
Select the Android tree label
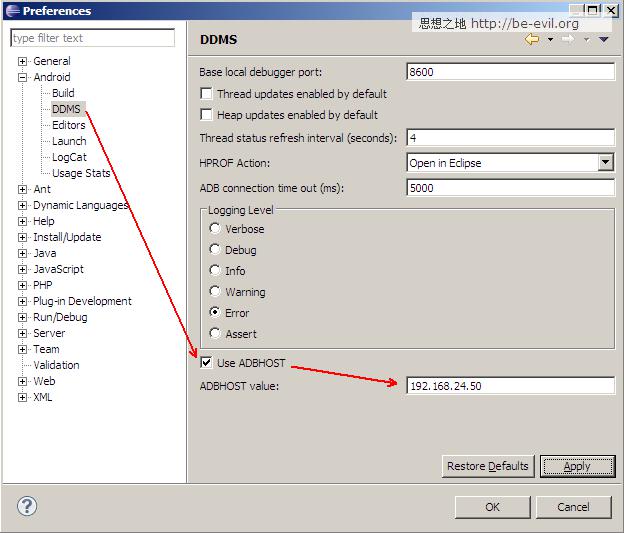tap(52, 77)
